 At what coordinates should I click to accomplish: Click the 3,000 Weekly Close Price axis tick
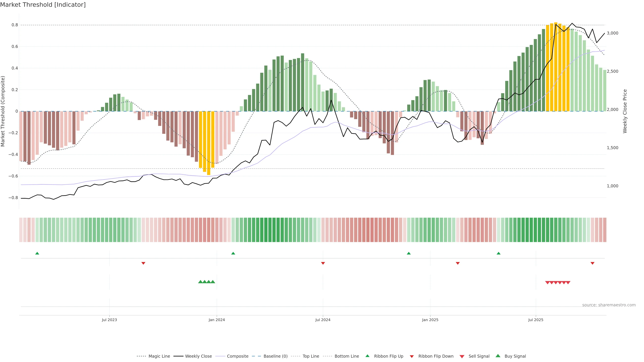click(x=612, y=33)
